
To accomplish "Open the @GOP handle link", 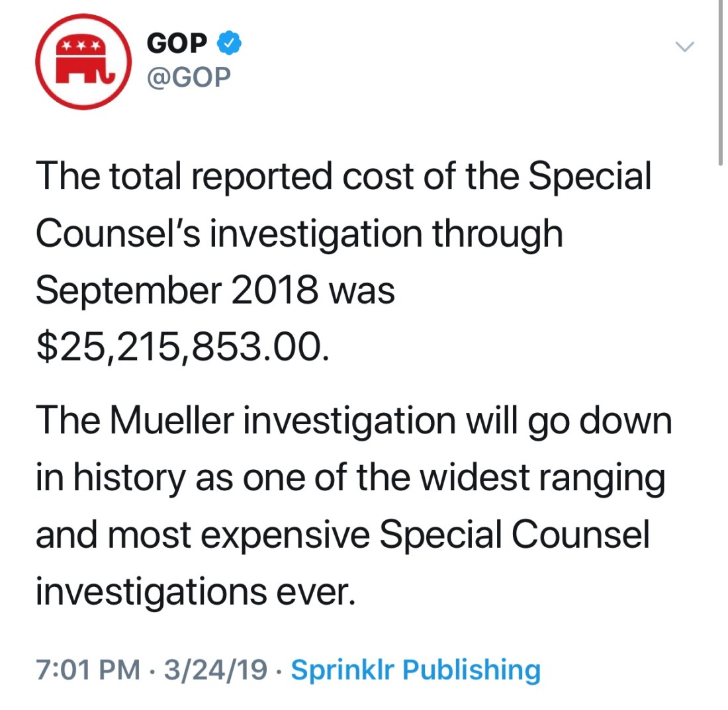I will coord(189,79).
